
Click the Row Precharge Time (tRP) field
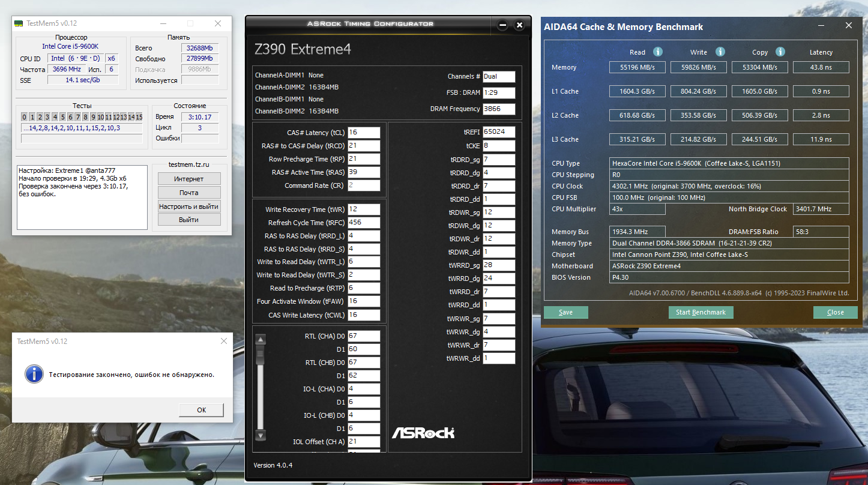tap(364, 159)
